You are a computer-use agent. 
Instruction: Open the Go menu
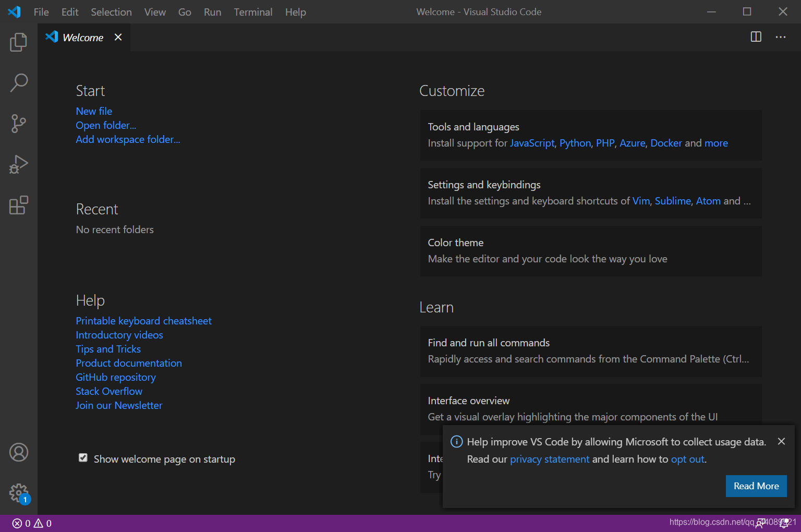185,12
